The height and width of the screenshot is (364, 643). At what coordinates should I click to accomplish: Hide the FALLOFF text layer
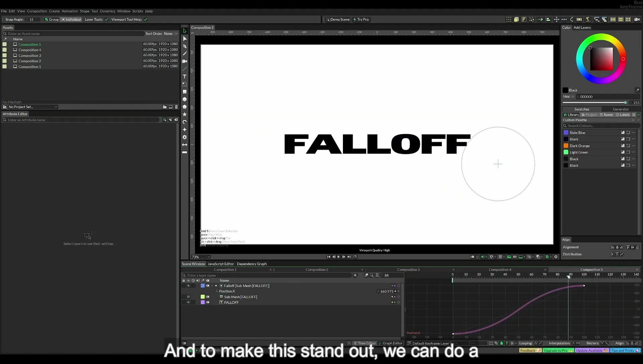[x=188, y=302]
